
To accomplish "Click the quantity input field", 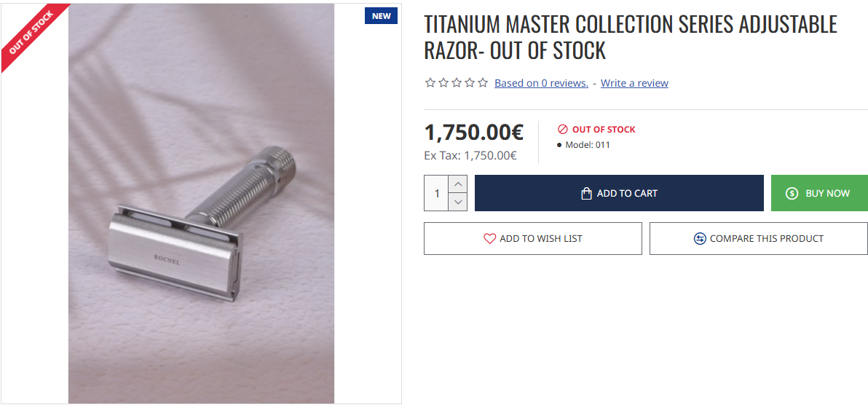I will 436,194.
